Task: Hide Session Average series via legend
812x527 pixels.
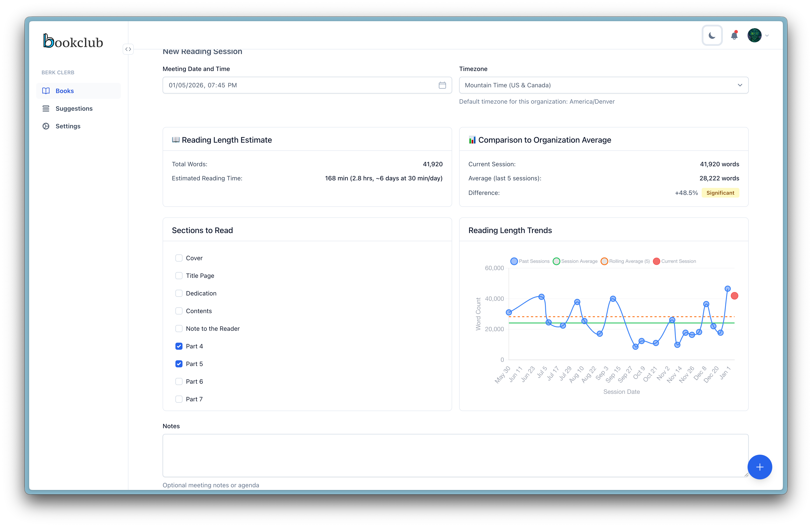Action: click(575, 261)
